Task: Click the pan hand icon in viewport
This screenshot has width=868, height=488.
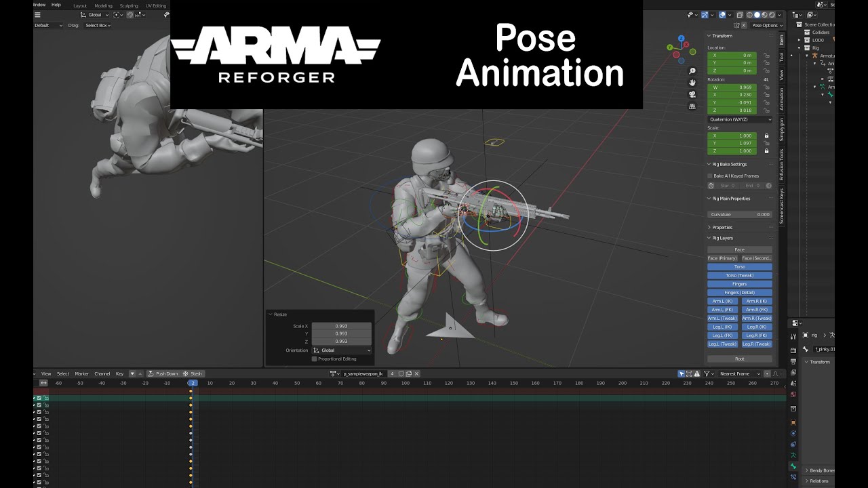Action: point(692,83)
